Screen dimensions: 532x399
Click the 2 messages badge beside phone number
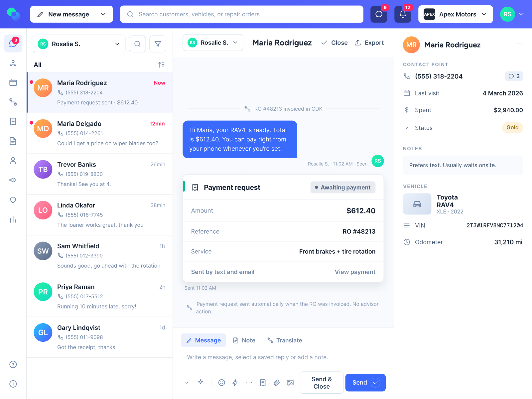(x=514, y=76)
